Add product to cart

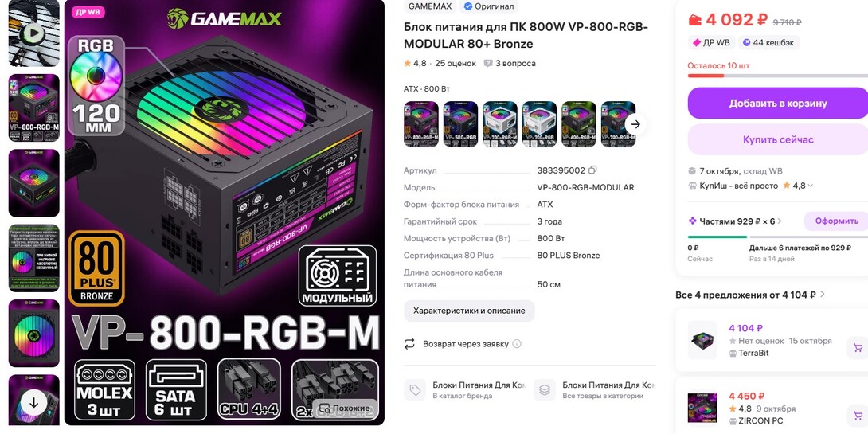tap(778, 103)
